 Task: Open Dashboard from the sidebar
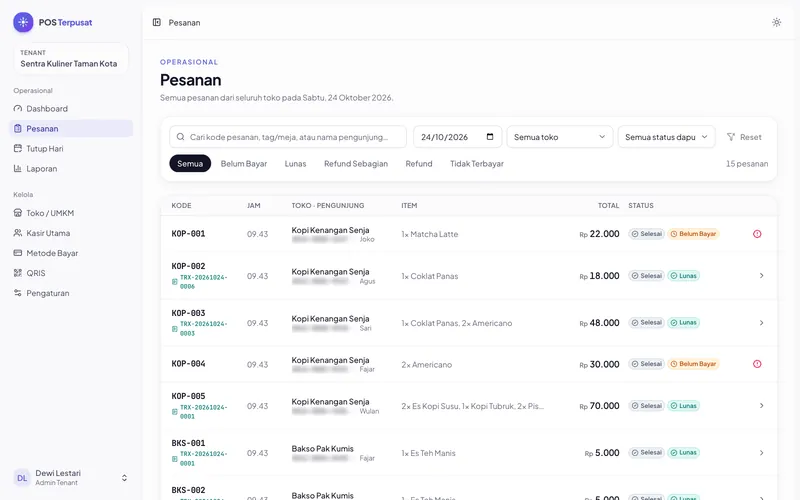click(71, 109)
